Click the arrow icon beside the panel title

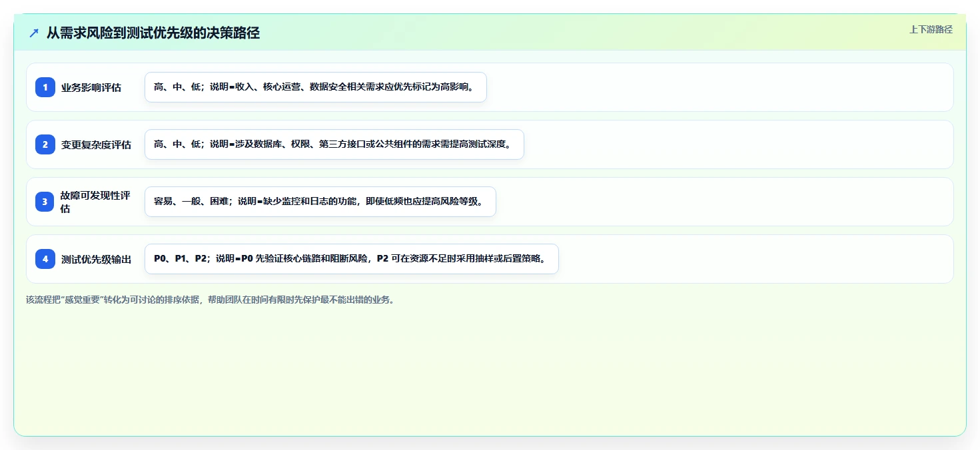pos(34,33)
